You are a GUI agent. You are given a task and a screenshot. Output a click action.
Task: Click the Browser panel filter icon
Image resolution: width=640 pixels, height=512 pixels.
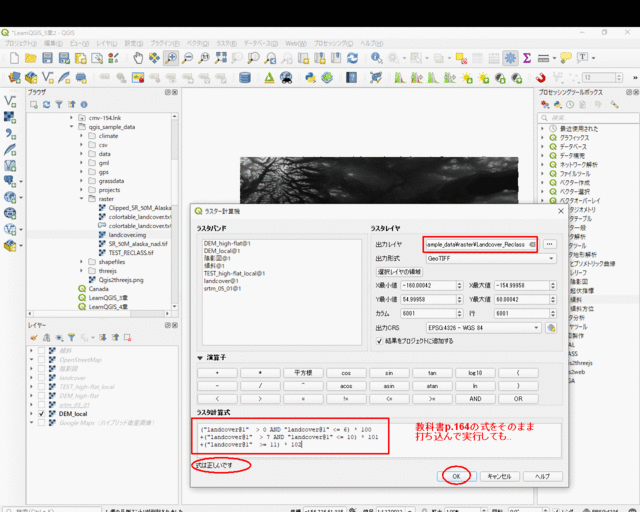(x=59, y=105)
